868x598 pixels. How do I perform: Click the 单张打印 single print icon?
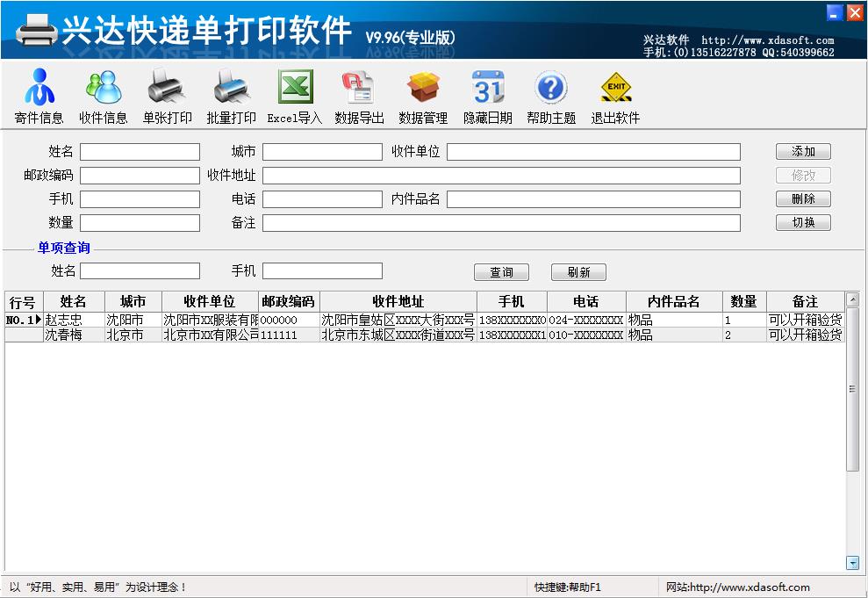click(167, 97)
